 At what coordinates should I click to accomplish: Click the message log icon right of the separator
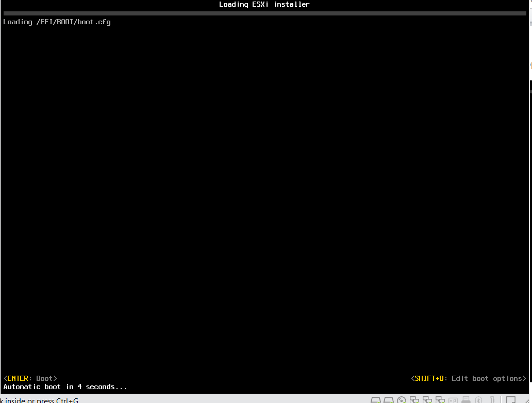click(x=511, y=400)
